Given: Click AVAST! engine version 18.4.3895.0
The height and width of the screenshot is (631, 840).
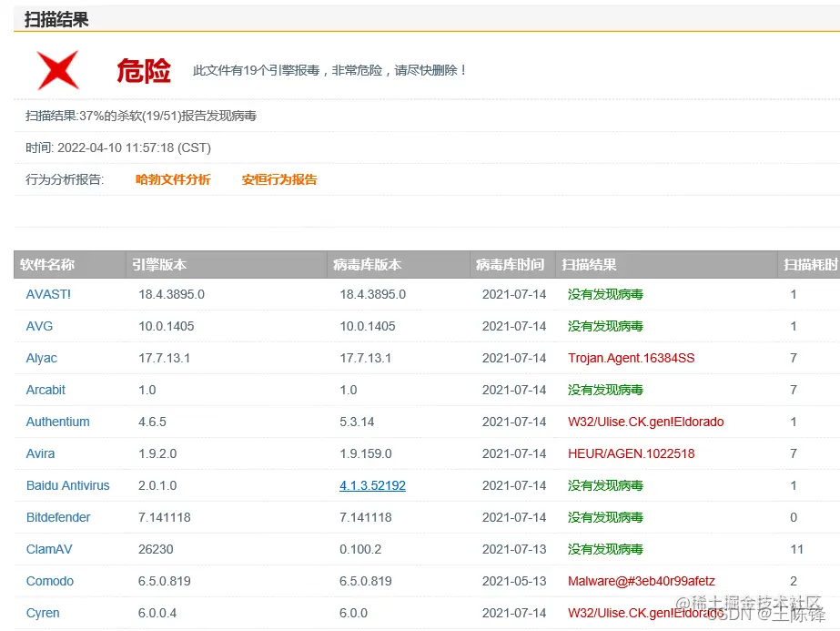Looking at the screenshot, I should pyautogui.click(x=171, y=294).
